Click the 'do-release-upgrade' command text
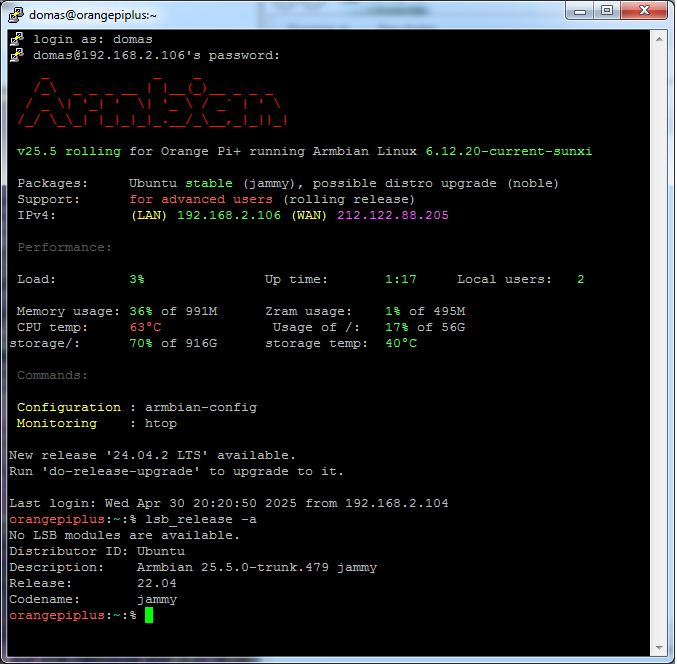 pyautogui.click(x=120, y=471)
